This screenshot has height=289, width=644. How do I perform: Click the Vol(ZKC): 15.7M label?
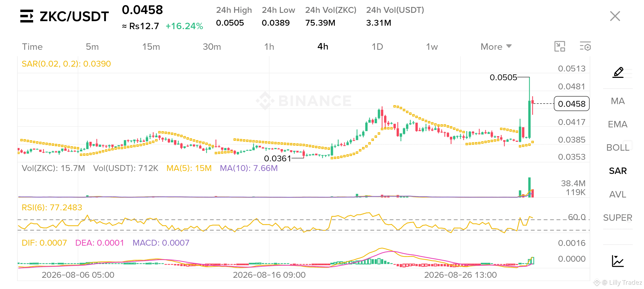click(53, 168)
